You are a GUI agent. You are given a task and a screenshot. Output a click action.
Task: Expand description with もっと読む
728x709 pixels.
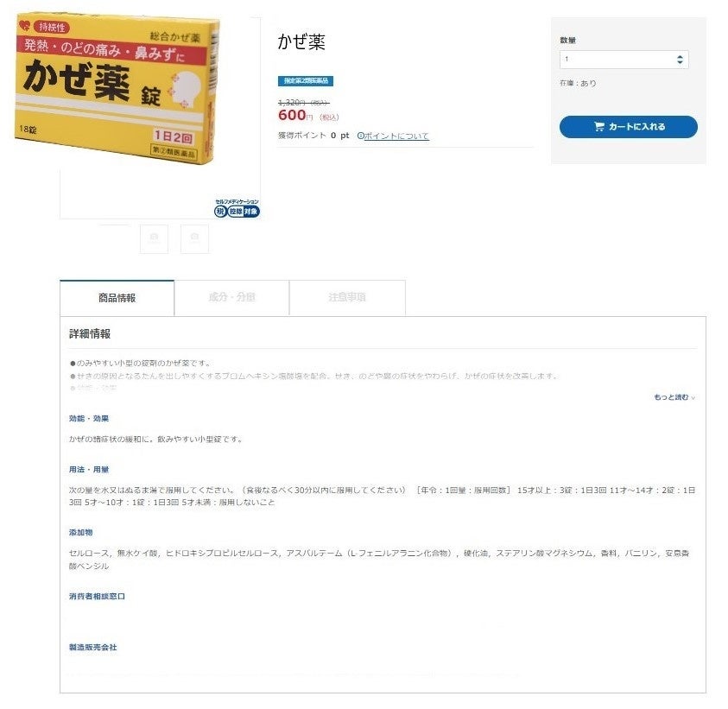[x=671, y=397]
